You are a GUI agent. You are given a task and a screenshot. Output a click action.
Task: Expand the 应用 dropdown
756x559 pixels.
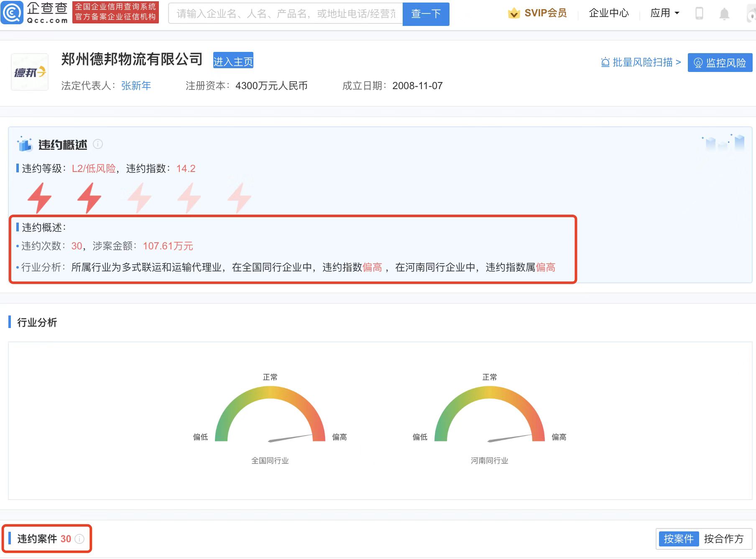tap(664, 13)
